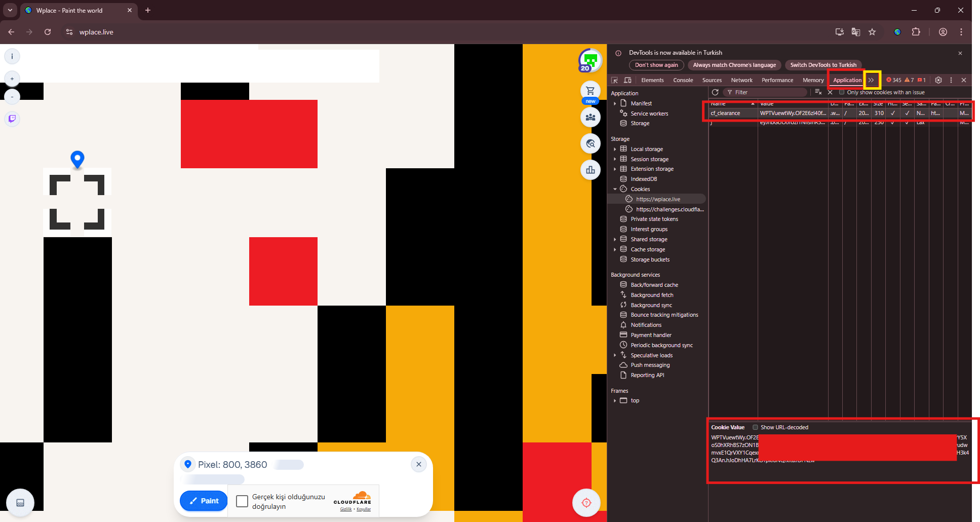The width and height of the screenshot is (980, 522).
Task: Open the map search explore button
Action: [x=591, y=143]
